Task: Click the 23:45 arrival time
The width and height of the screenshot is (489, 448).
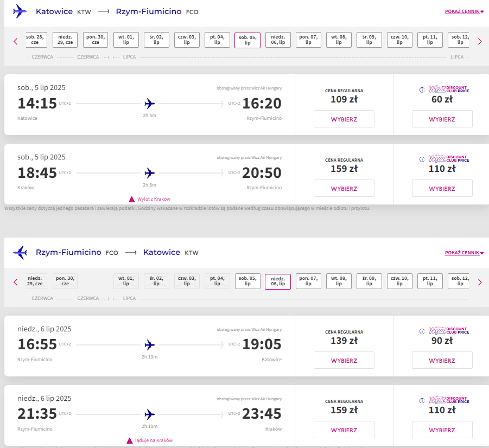Action: [262, 414]
